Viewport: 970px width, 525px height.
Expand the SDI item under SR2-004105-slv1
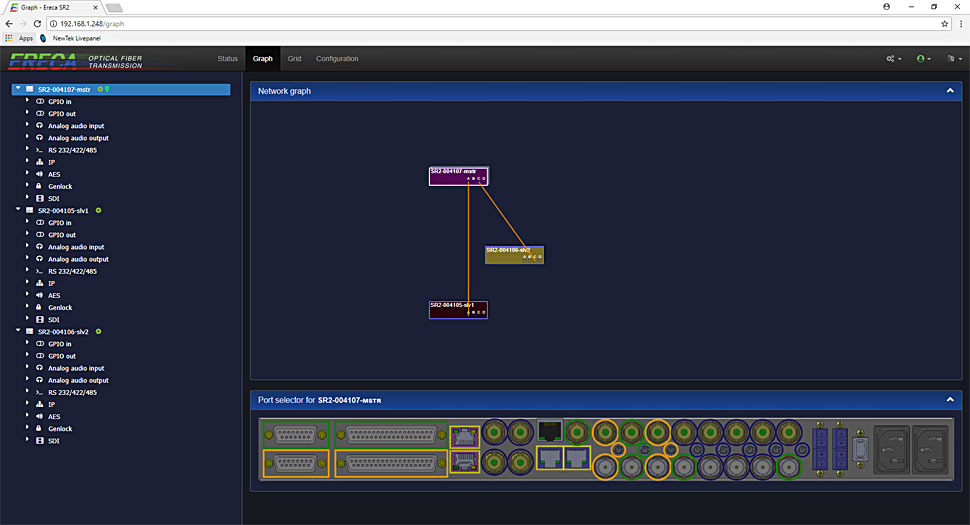pyautogui.click(x=27, y=320)
